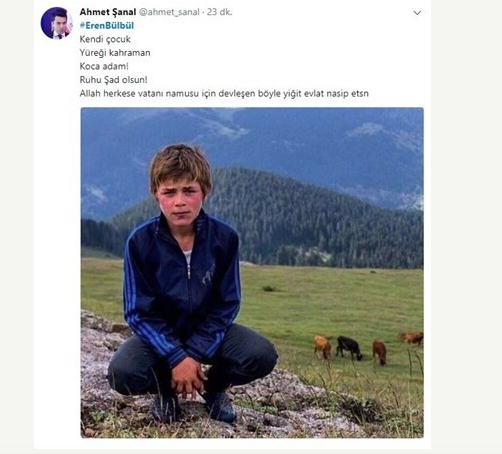Click the "Koca adam!" tweet line
The width and height of the screenshot is (502, 454).
[x=104, y=66]
